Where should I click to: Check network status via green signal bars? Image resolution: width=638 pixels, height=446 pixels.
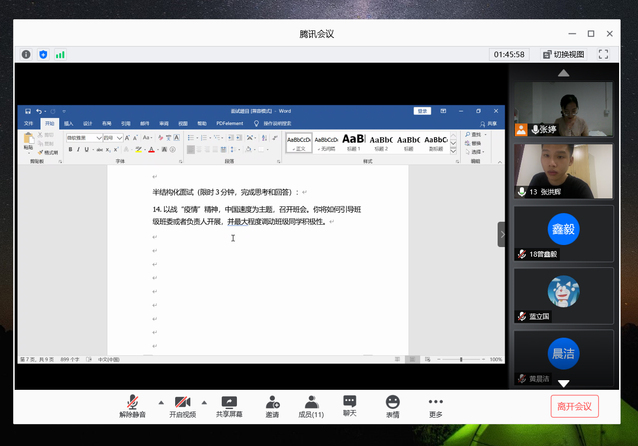(60, 54)
